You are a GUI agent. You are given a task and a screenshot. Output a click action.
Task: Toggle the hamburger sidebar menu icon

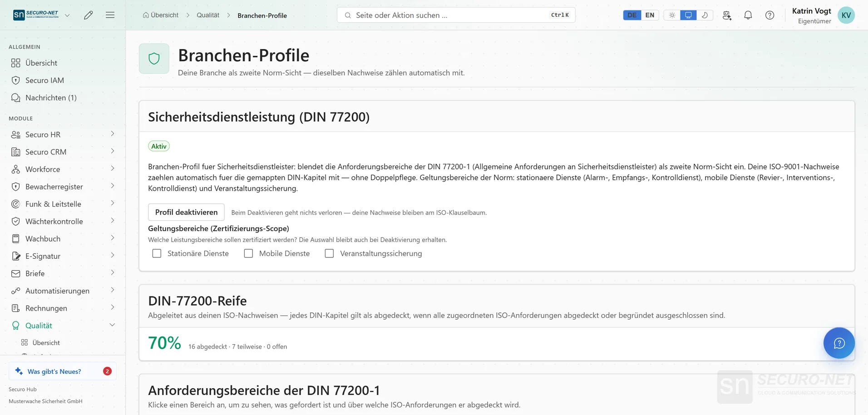[110, 15]
